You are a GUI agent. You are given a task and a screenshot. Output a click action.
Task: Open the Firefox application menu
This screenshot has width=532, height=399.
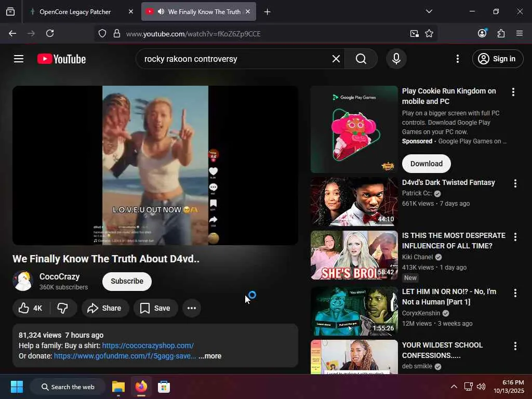pos(520,33)
